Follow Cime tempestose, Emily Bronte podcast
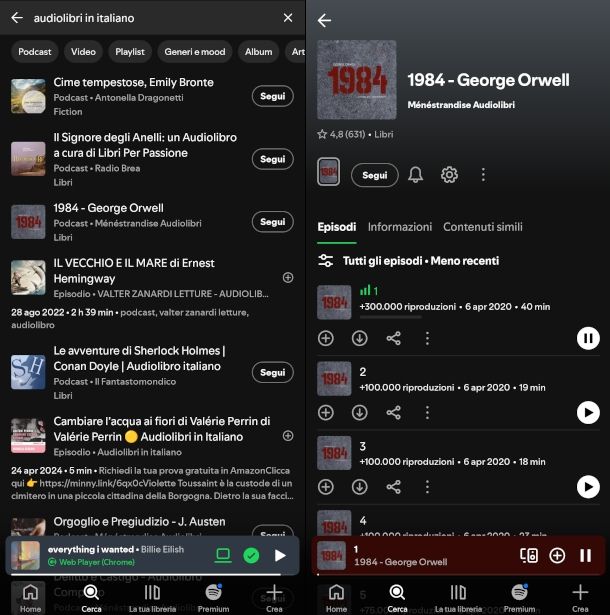This screenshot has height=615, width=610. 273,96
